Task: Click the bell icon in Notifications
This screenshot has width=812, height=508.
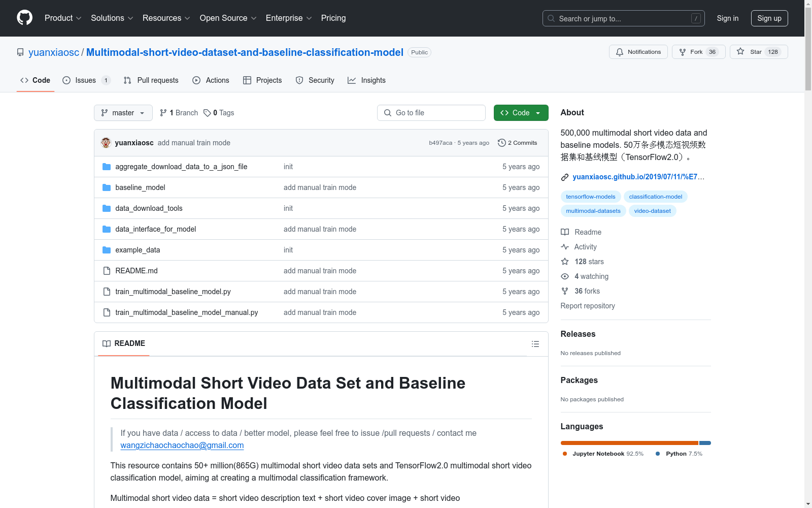Action: [x=620, y=52]
